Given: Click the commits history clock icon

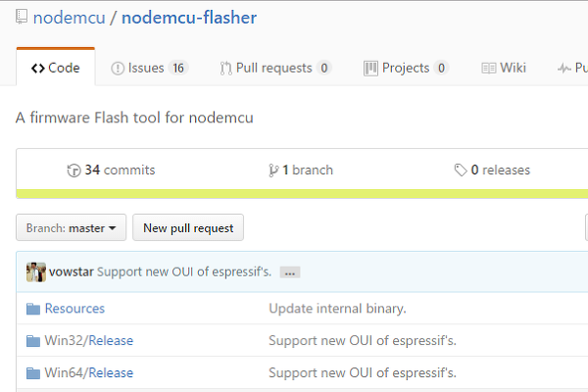Looking at the screenshot, I should point(73,171).
